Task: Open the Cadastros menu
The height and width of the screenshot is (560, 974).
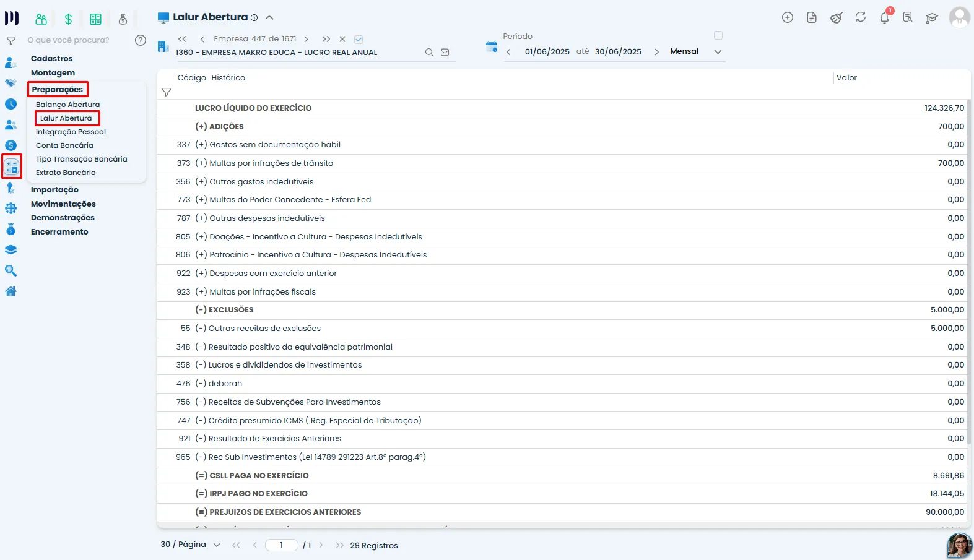Action: (52, 58)
